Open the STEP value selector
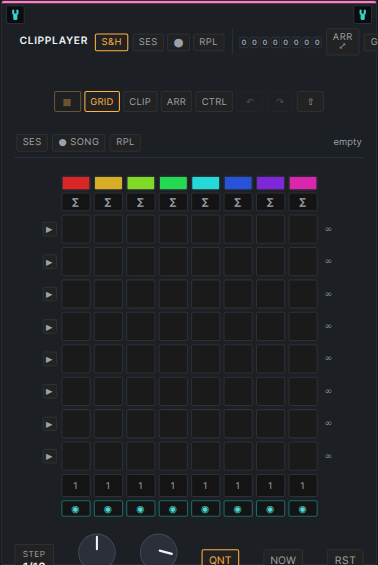Image resolution: width=378 pixels, height=565 pixels. point(34,556)
